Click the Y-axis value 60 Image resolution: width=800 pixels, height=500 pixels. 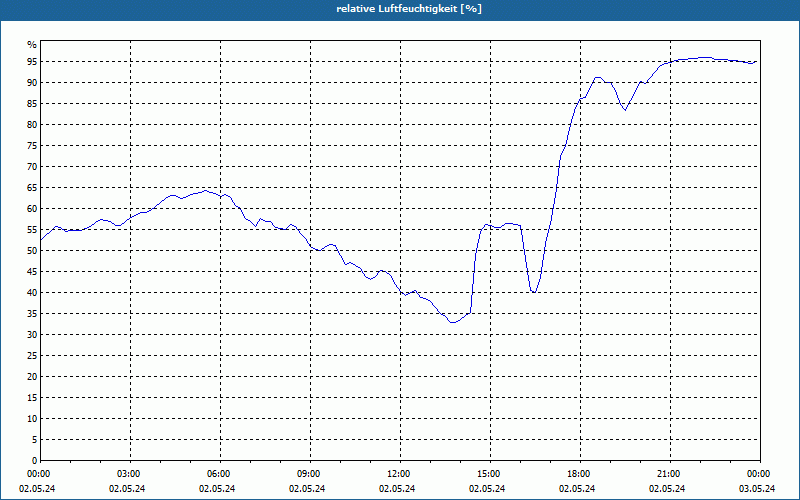pos(32,209)
